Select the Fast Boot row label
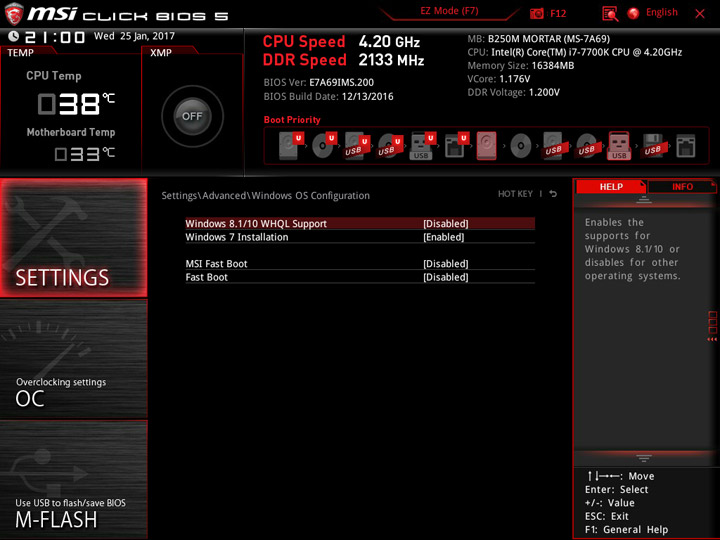720x540 pixels. [x=206, y=277]
